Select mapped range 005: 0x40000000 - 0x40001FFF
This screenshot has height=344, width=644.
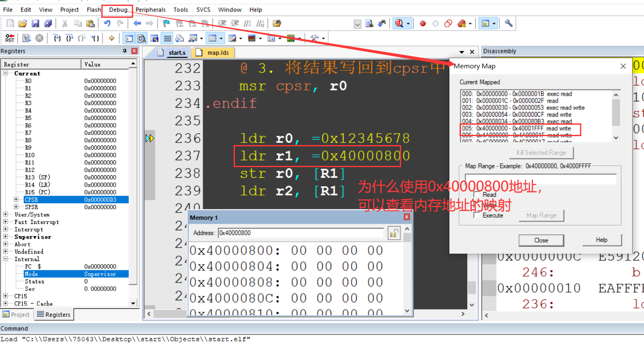516,129
